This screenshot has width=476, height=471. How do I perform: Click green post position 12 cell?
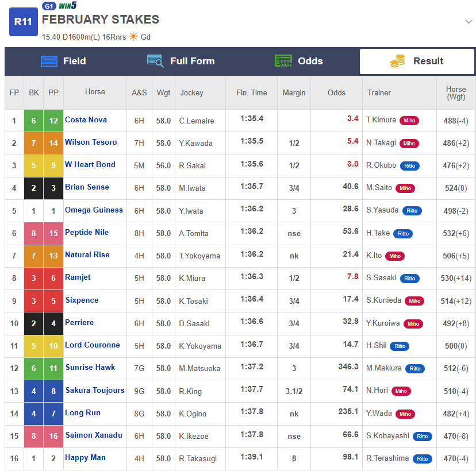click(53, 121)
